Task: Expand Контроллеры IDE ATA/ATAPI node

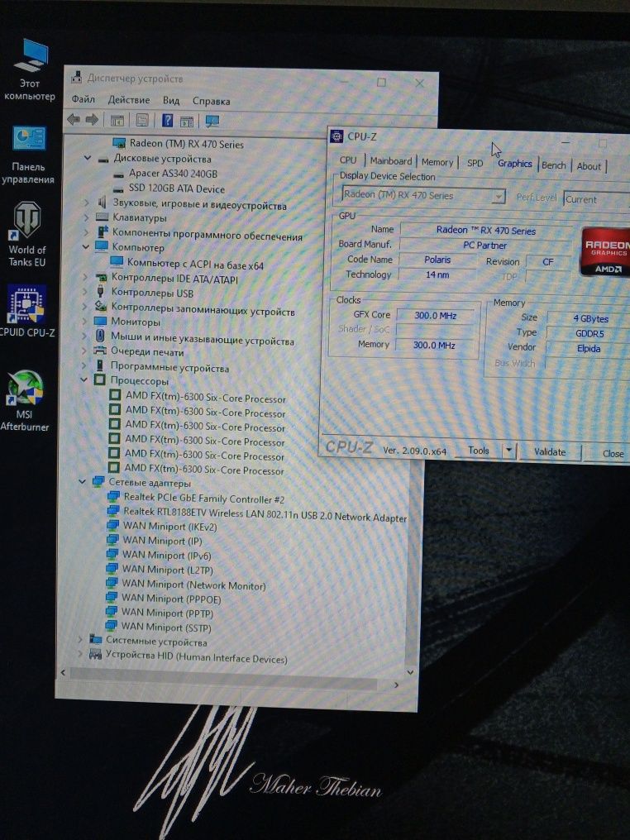Action: (x=84, y=277)
